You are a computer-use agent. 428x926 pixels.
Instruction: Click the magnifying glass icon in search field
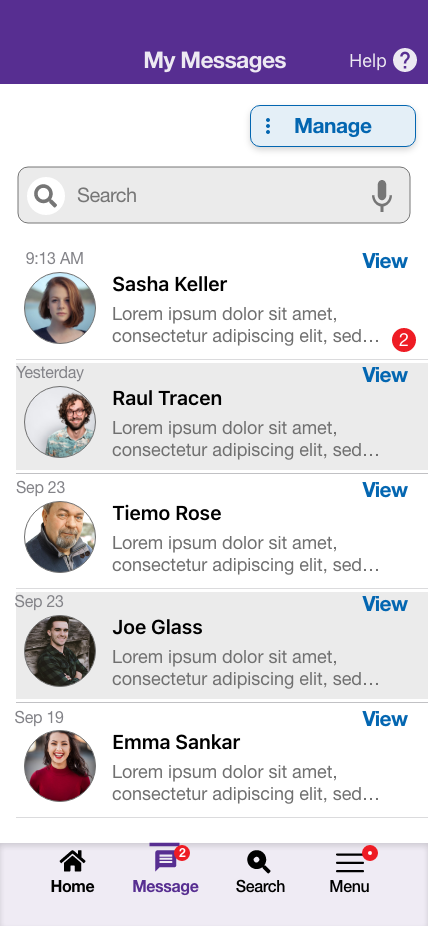pos(45,195)
